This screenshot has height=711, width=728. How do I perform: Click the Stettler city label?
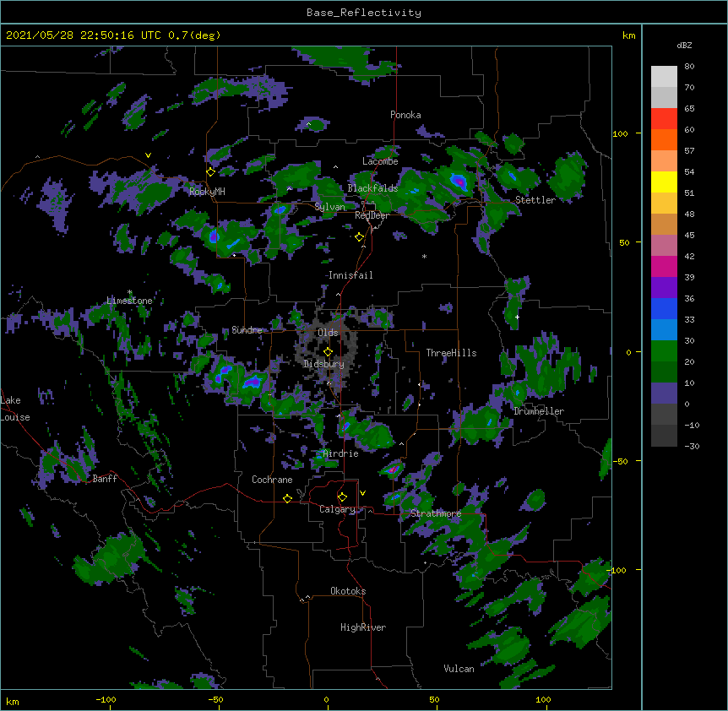coord(535,200)
